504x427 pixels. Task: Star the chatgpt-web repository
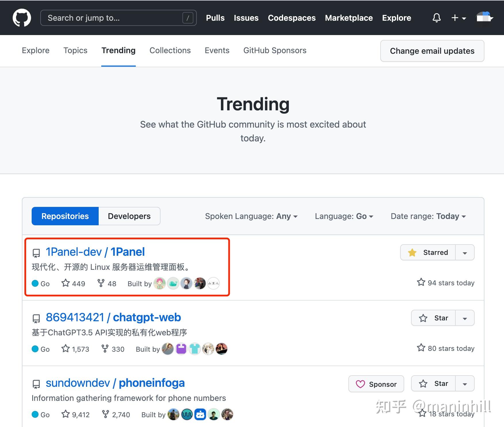tap(433, 318)
